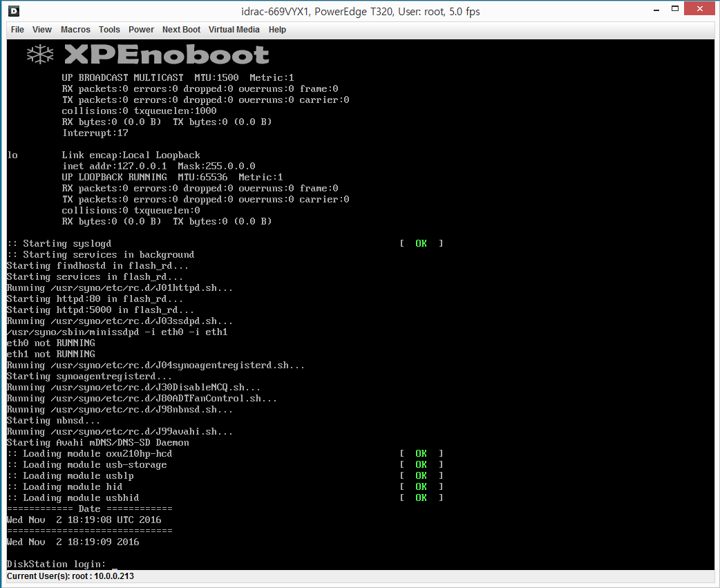Click 'Starting services in background' line
The width and height of the screenshot is (720, 588).
point(101,254)
